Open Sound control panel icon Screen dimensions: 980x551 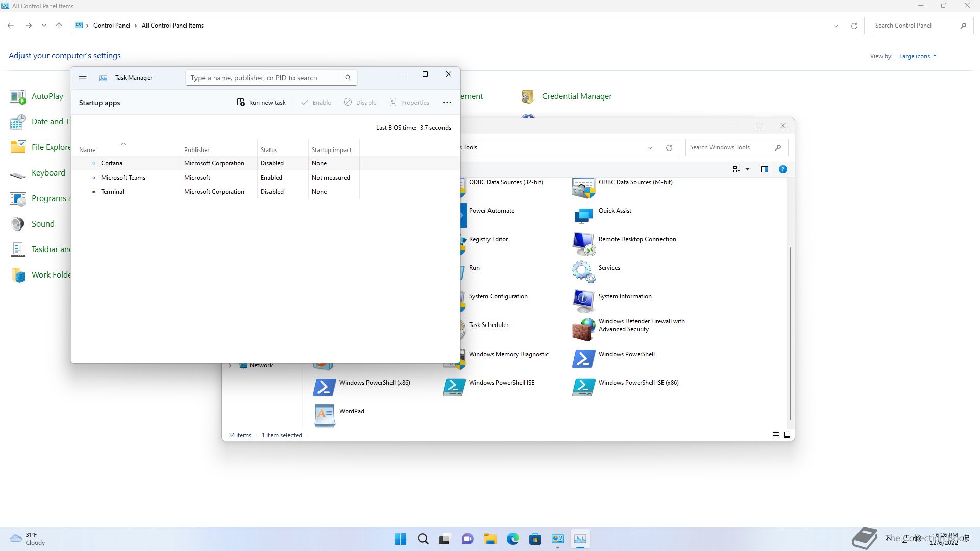point(33,224)
